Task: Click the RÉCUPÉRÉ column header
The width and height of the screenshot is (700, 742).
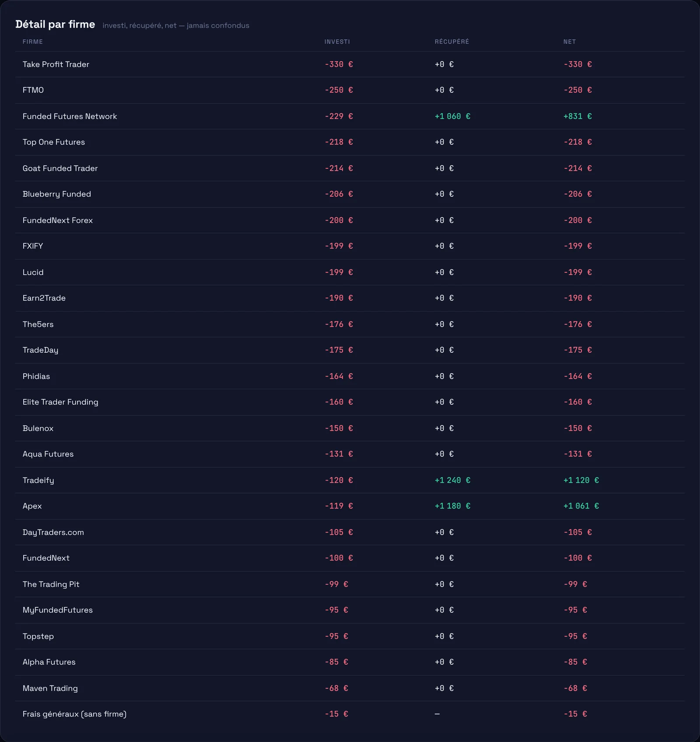Action: [451, 42]
